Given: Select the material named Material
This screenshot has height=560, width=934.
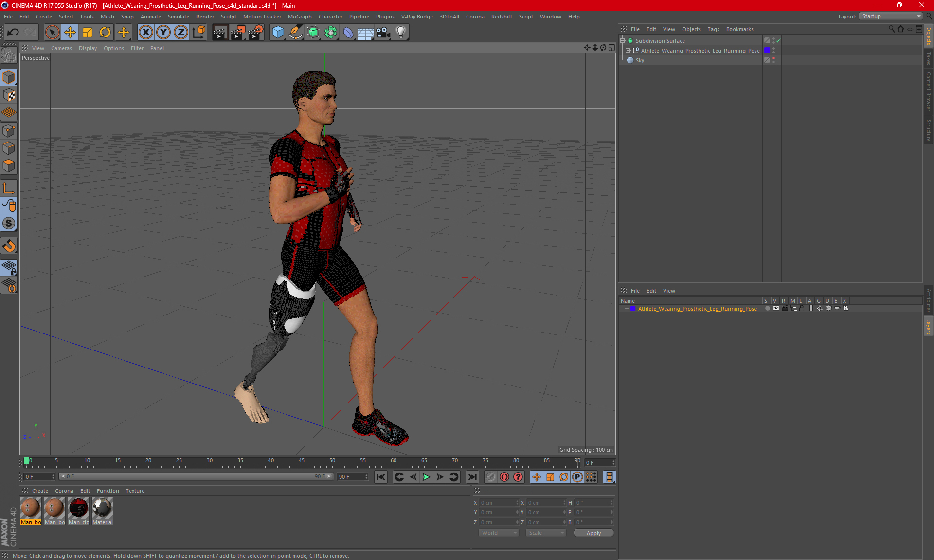Looking at the screenshot, I should pyautogui.click(x=102, y=511).
